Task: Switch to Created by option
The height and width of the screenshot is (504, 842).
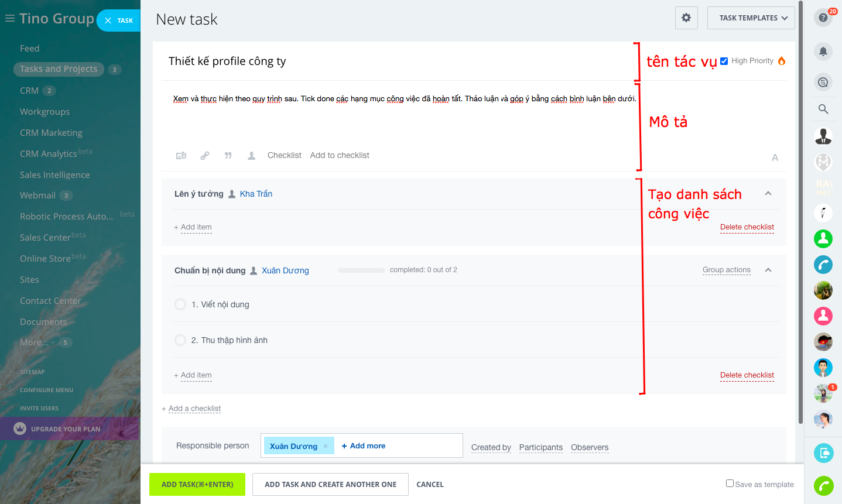Action: tap(491, 448)
